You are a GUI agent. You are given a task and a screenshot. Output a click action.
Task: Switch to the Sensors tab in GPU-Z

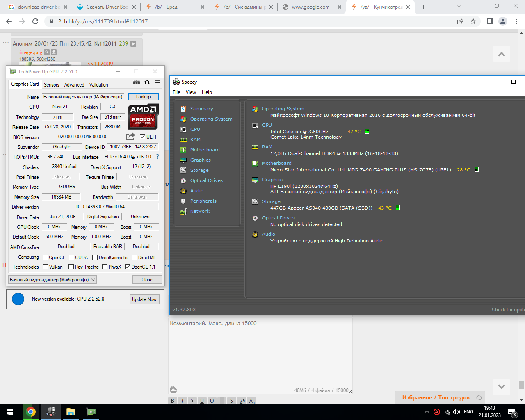click(x=52, y=85)
